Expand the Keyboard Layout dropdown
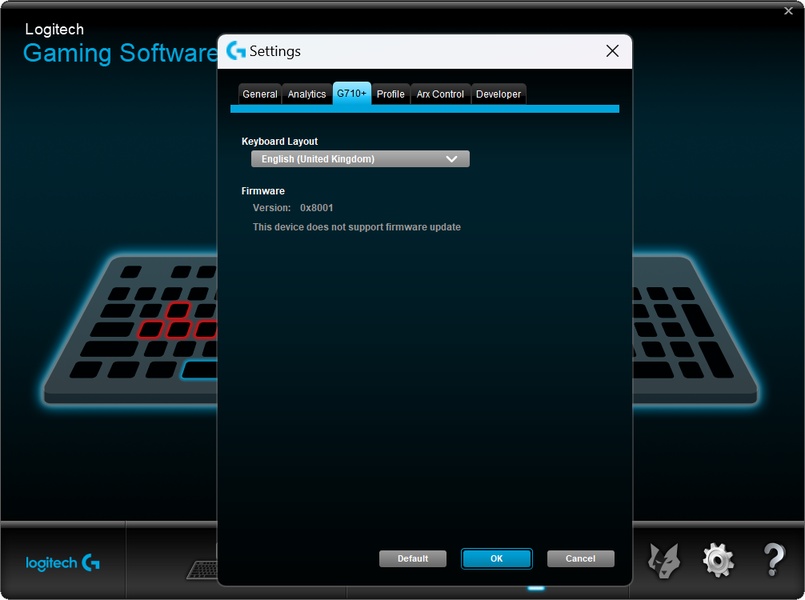This screenshot has width=805, height=600. (360, 159)
